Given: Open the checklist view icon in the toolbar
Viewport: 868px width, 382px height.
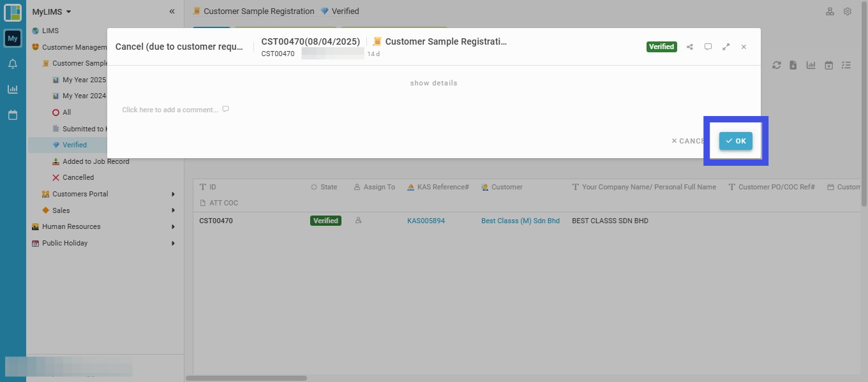Looking at the screenshot, I should [846, 65].
